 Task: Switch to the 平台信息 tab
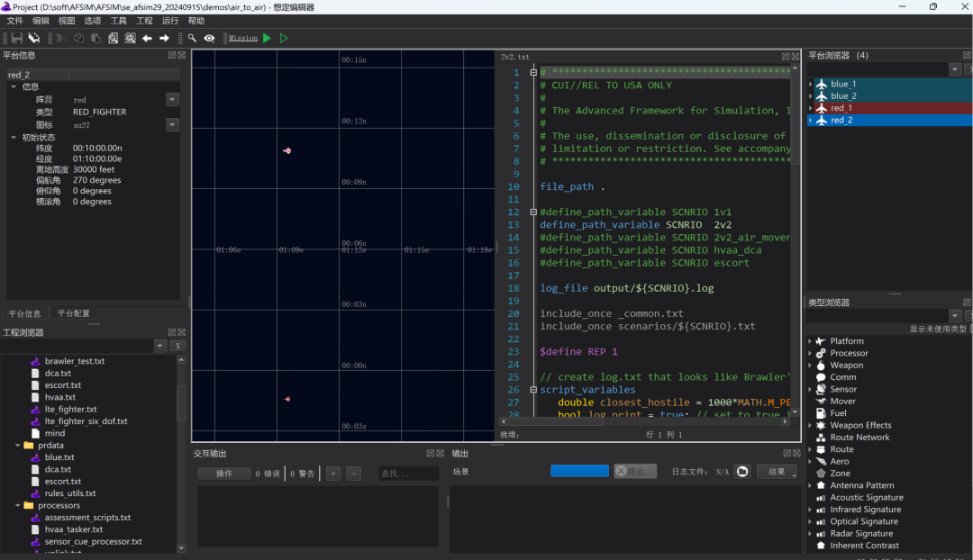[x=25, y=314]
